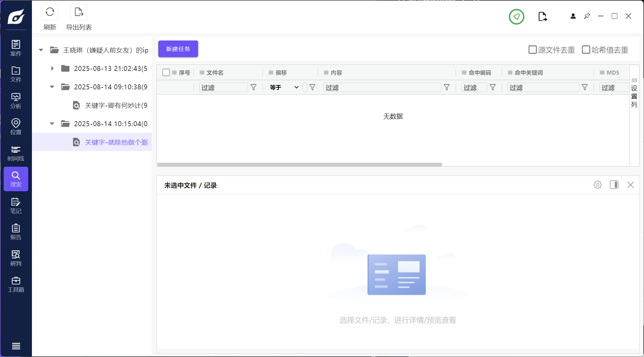This screenshot has height=357, width=644.
Task: Click the 新建任务 new task button
Action: [178, 49]
